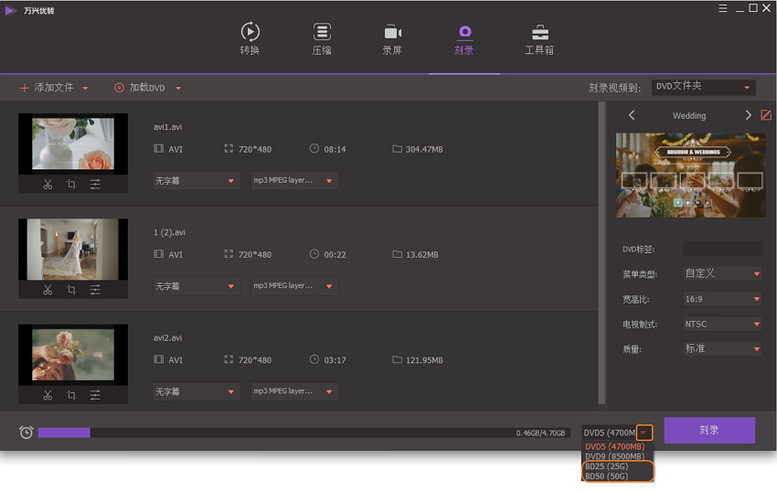Click the 13.62MB file size text
The width and height of the screenshot is (777, 491).
click(422, 255)
